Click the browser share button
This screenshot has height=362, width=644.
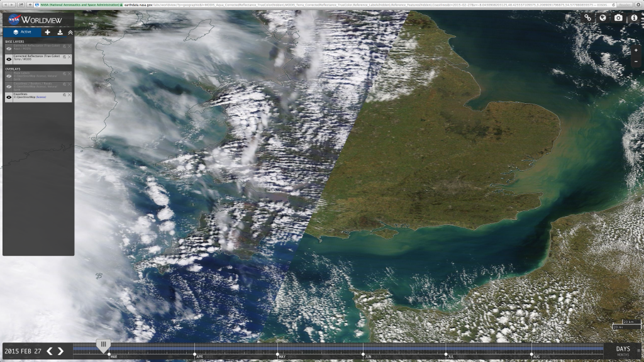[21, 4]
